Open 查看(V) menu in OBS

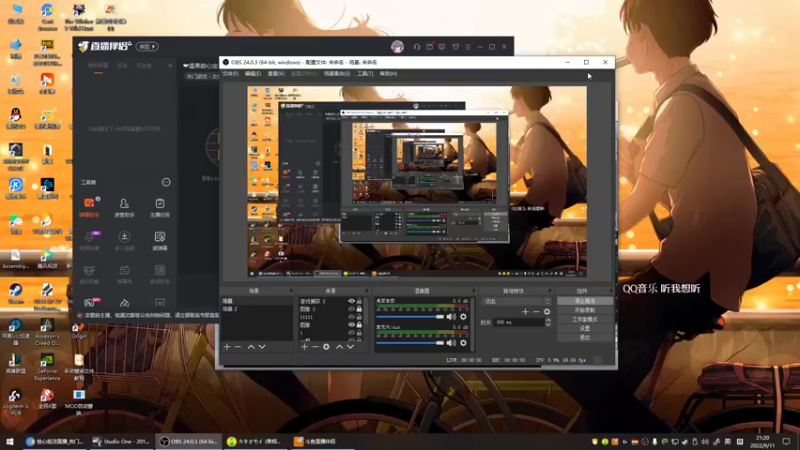point(276,74)
